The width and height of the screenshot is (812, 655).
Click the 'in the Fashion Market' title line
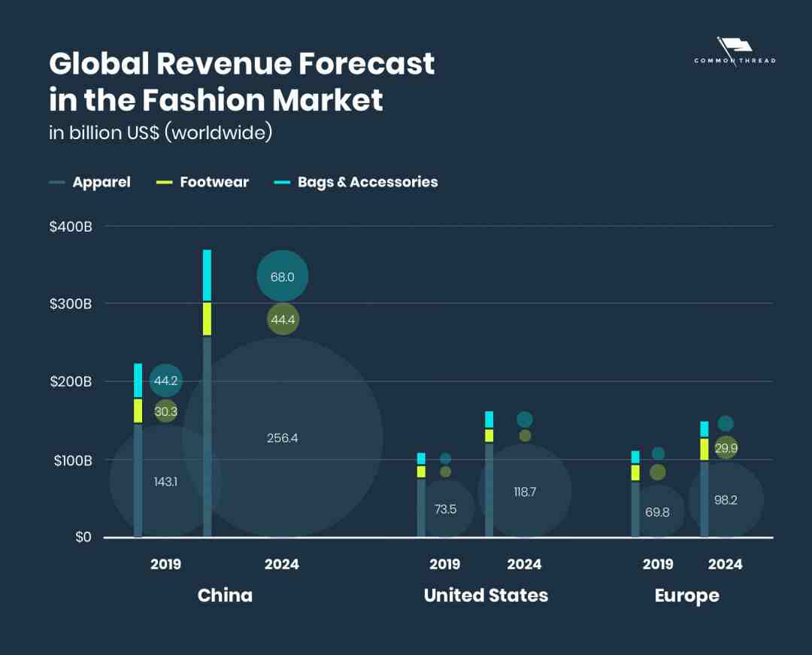point(216,99)
